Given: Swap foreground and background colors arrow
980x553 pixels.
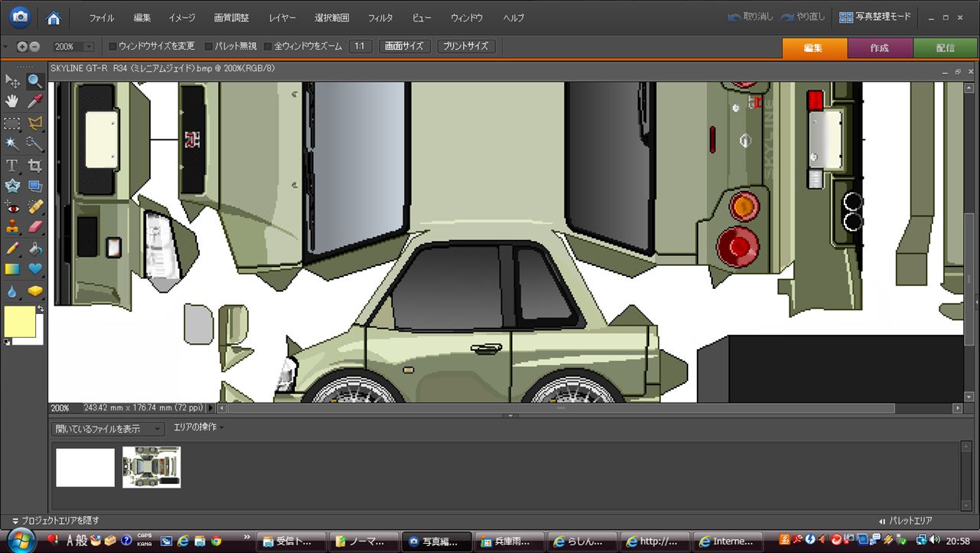Looking at the screenshot, I should tap(41, 309).
